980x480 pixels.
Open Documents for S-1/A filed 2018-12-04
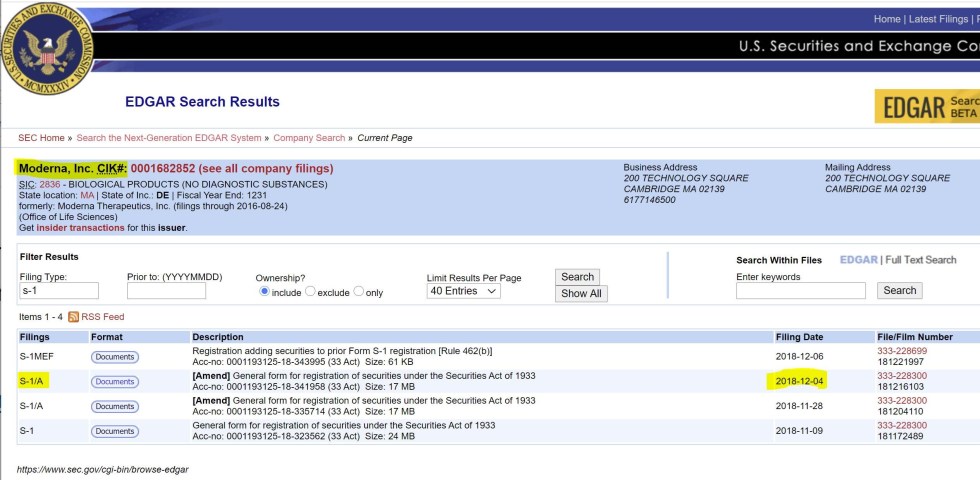click(115, 382)
